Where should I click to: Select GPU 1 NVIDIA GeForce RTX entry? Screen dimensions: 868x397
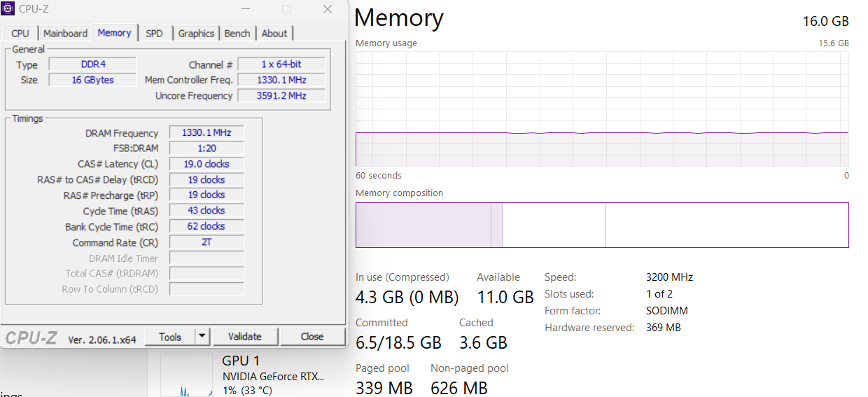click(x=273, y=375)
